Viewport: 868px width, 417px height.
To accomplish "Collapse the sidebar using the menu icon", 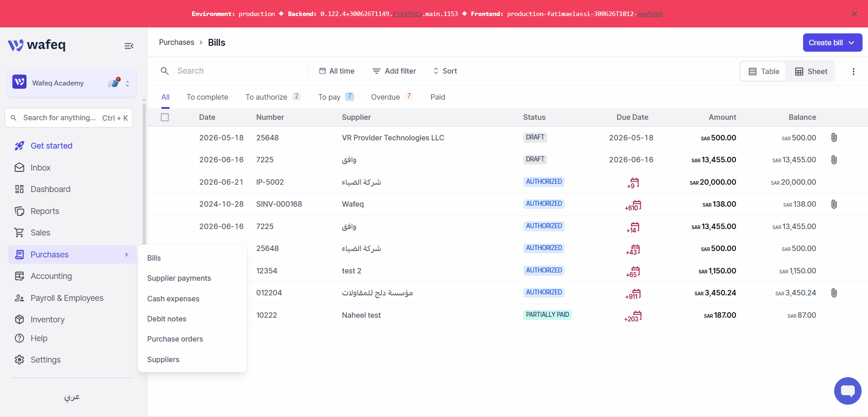I will click(x=129, y=46).
